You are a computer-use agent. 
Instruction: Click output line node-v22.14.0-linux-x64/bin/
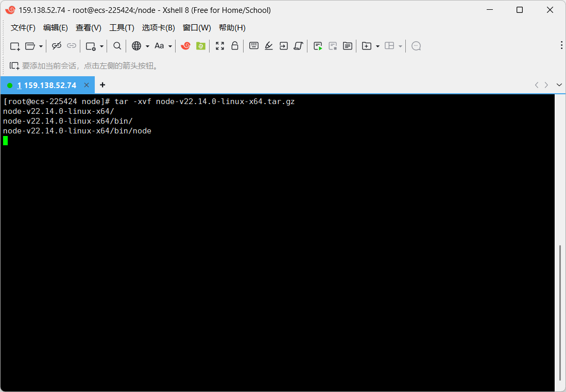coord(68,121)
